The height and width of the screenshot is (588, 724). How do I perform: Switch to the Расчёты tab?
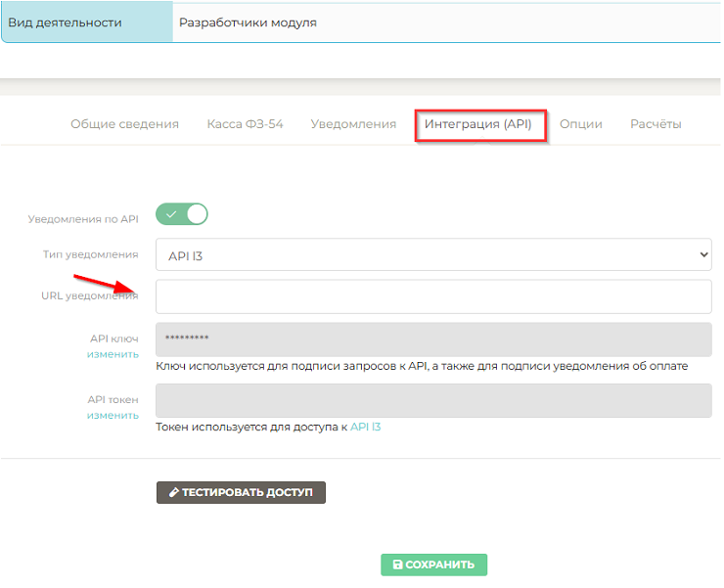[x=656, y=124]
